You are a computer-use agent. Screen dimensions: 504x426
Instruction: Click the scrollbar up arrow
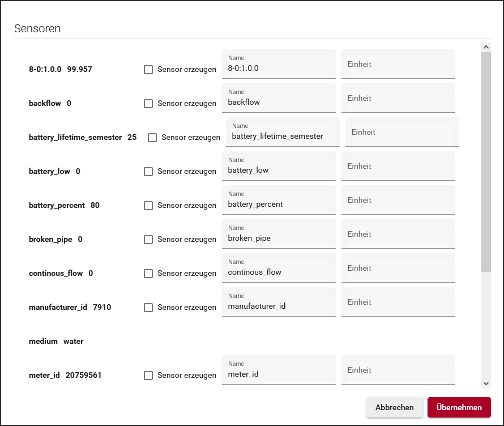pos(486,47)
